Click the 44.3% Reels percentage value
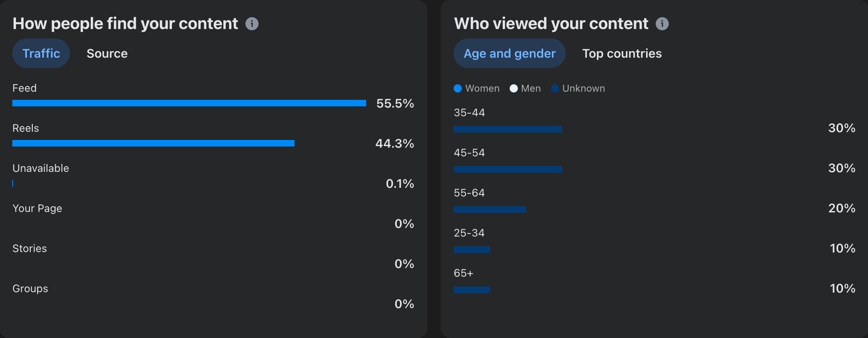868x338 pixels. coord(395,144)
